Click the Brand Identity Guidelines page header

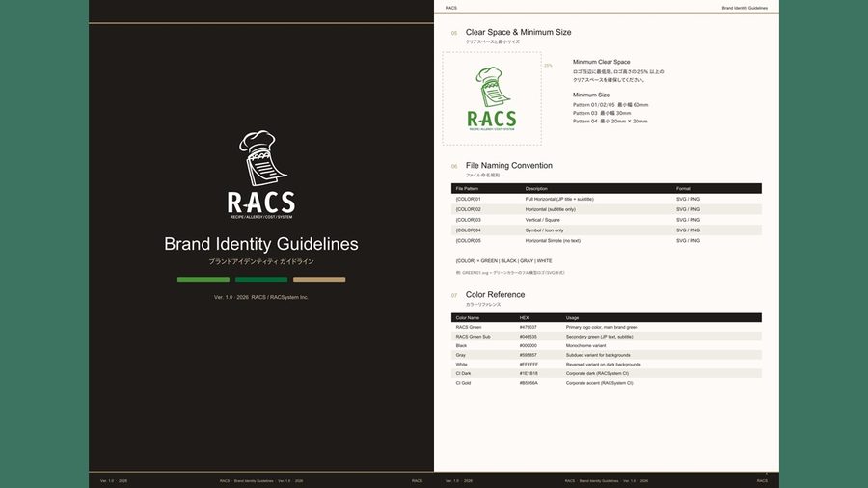(745, 8)
